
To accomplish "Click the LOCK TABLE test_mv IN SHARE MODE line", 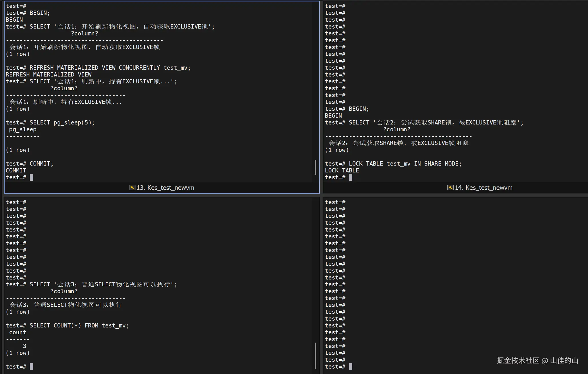I will click(x=405, y=164).
